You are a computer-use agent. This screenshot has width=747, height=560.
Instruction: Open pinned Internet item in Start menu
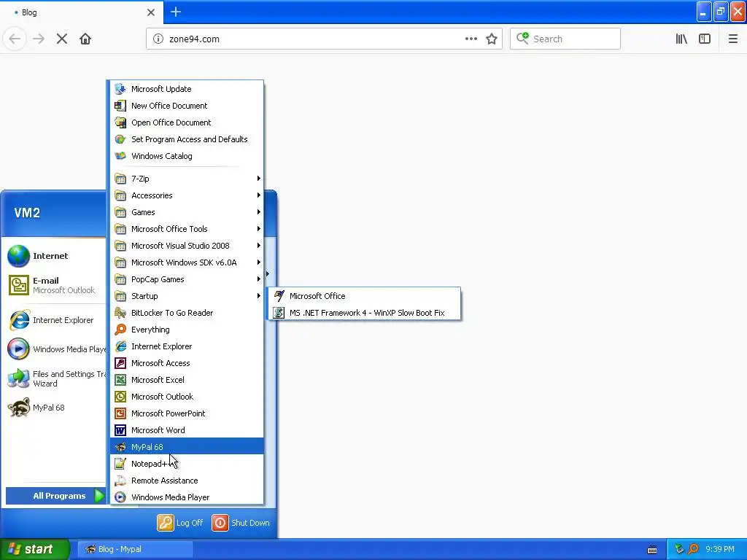(55, 256)
